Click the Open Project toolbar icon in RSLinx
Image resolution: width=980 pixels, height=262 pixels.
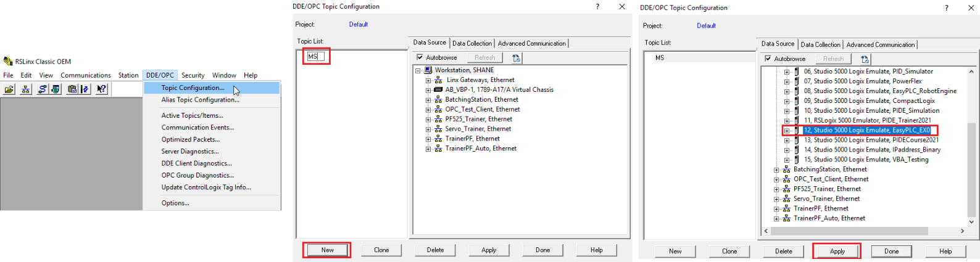click(9, 89)
